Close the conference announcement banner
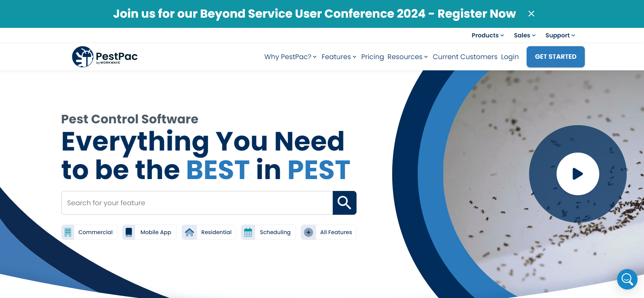The width and height of the screenshot is (644, 298). 531,14
